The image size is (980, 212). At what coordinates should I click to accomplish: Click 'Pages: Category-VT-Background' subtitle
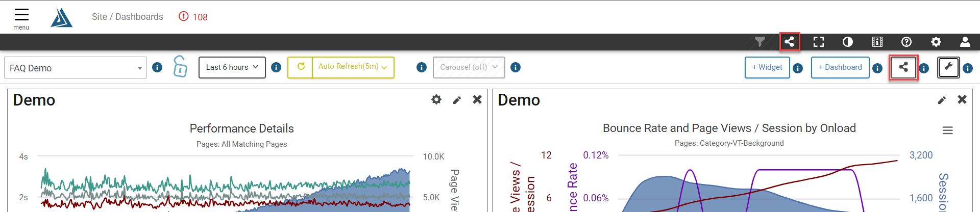[729, 143]
